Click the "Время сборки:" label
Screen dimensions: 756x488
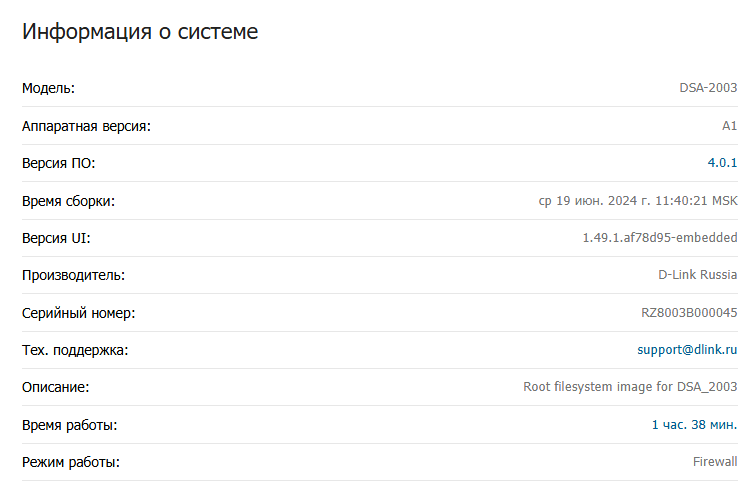click(x=69, y=201)
